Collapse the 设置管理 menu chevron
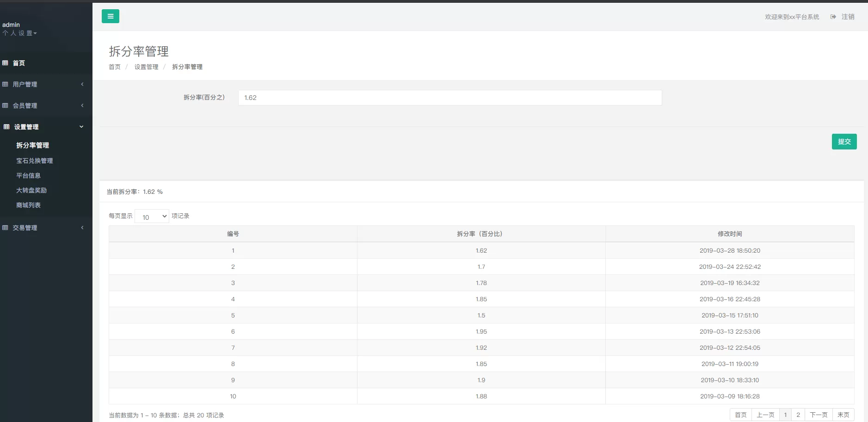This screenshot has height=422, width=868. click(x=81, y=127)
